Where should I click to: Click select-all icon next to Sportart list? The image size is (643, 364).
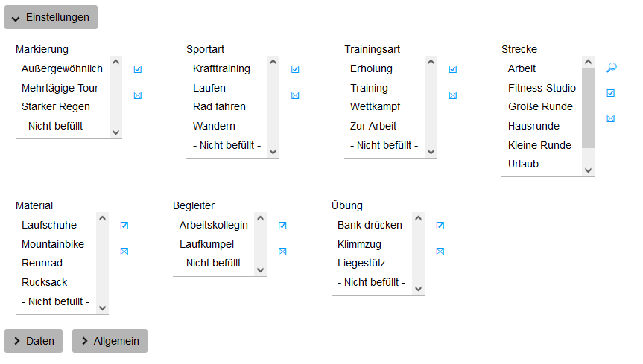[x=295, y=69]
